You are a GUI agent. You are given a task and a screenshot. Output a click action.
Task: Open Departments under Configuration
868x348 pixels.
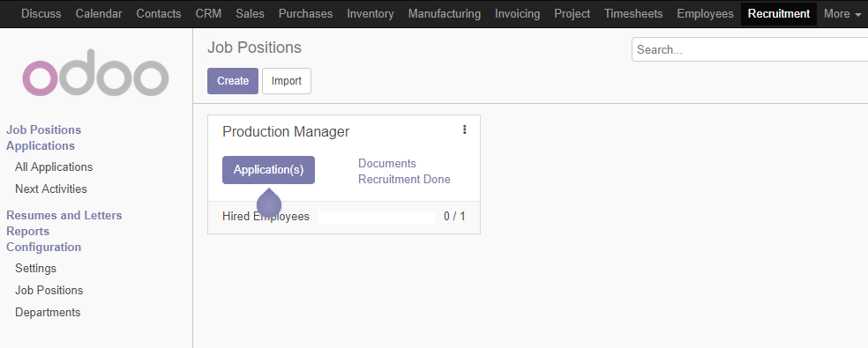pyautogui.click(x=48, y=313)
